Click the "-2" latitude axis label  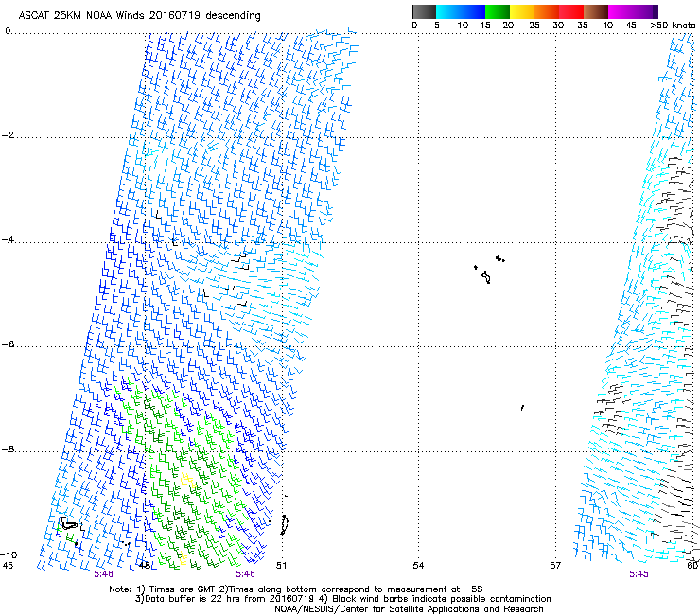pyautogui.click(x=8, y=135)
